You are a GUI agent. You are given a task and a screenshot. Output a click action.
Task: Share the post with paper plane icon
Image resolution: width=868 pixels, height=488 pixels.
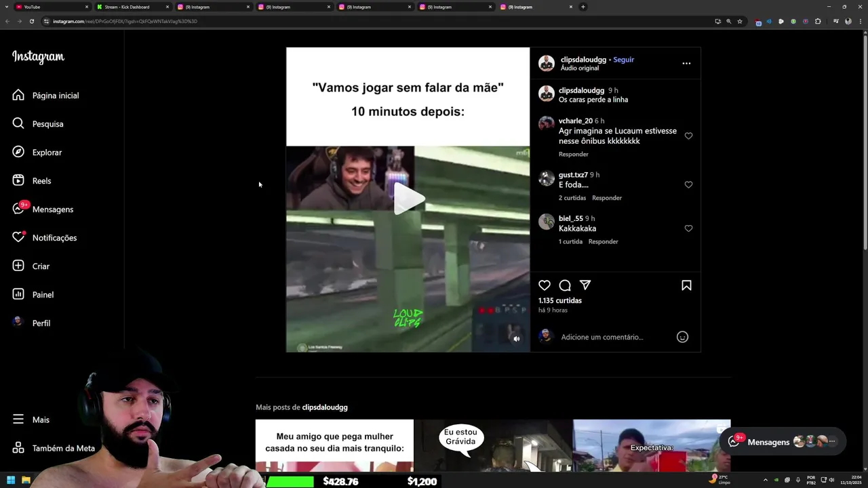(585, 285)
